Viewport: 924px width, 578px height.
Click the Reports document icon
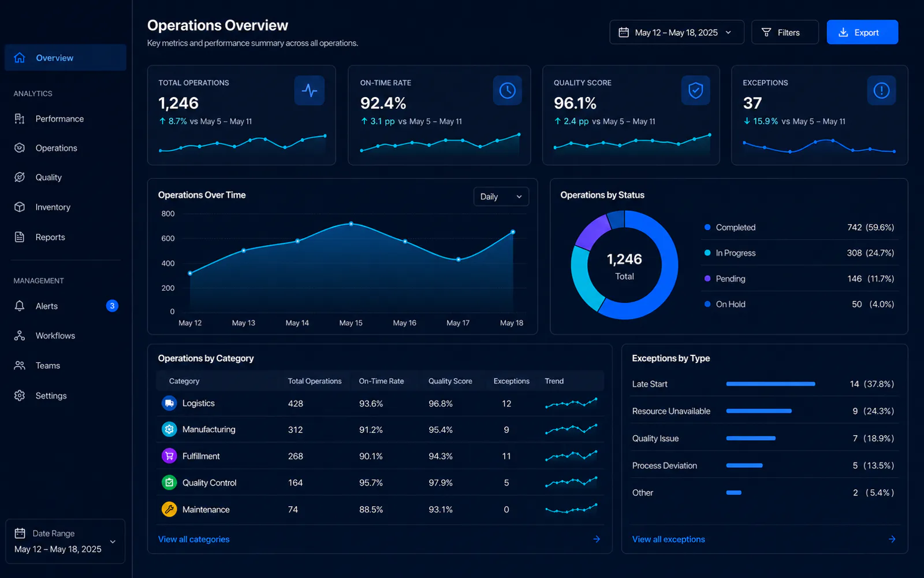[x=20, y=237]
